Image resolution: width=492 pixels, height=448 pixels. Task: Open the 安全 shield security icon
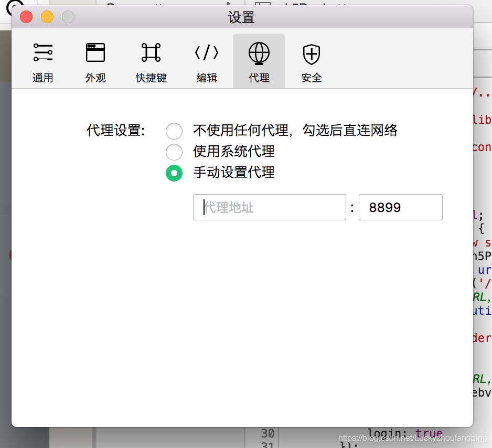(x=311, y=54)
